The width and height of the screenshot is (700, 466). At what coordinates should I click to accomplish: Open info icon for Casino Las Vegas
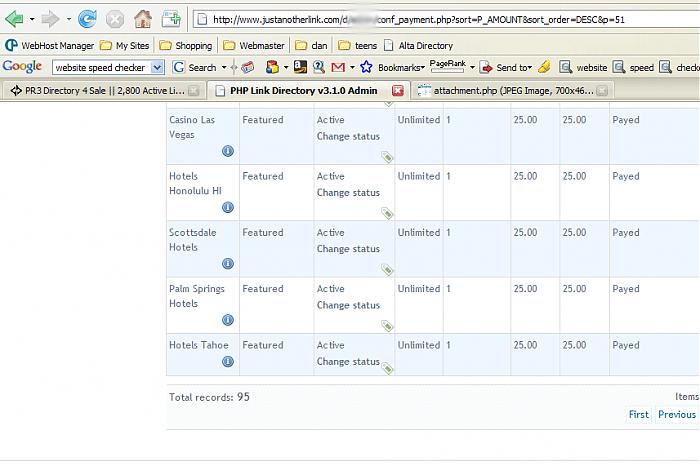tap(227, 151)
